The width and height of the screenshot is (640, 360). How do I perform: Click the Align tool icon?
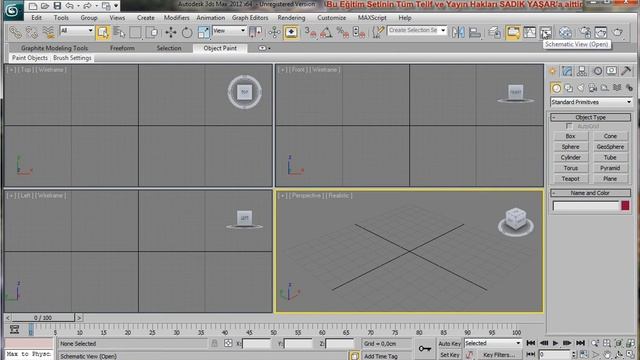pos(475,32)
